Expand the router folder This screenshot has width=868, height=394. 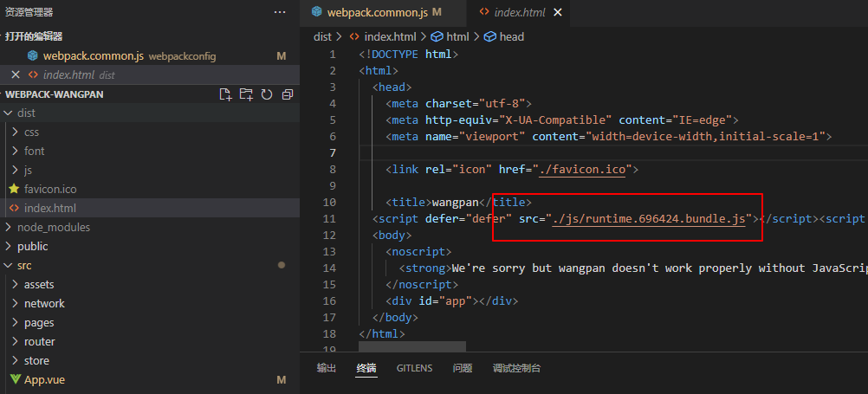[15, 342]
